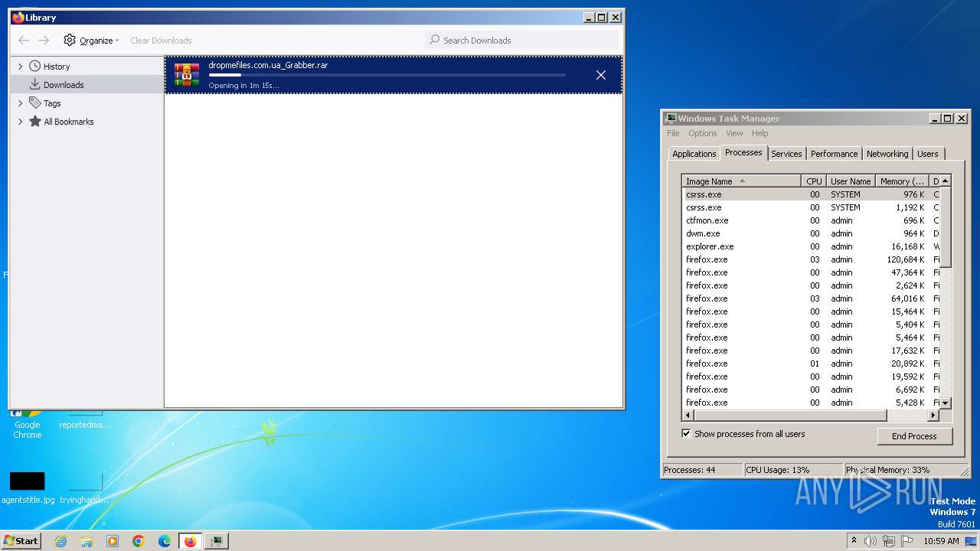980x551 pixels.
Task: Click the History clock icon
Action: pyautogui.click(x=35, y=67)
